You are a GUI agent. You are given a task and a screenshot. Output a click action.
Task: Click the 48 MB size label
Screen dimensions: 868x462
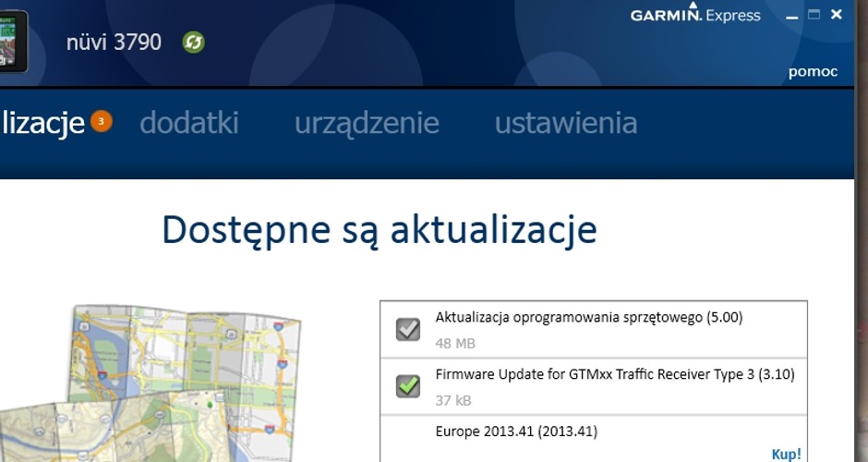pos(455,344)
